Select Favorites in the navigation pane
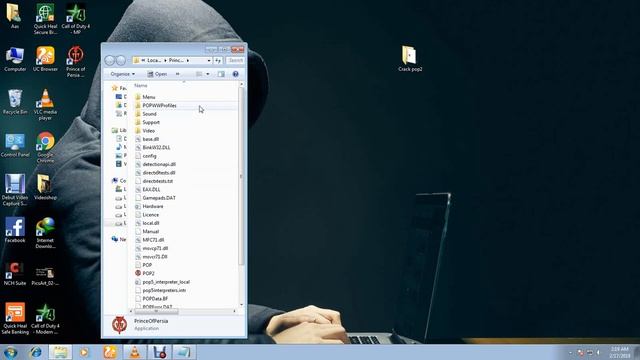This screenshot has width=640, height=360. pyautogui.click(x=119, y=88)
